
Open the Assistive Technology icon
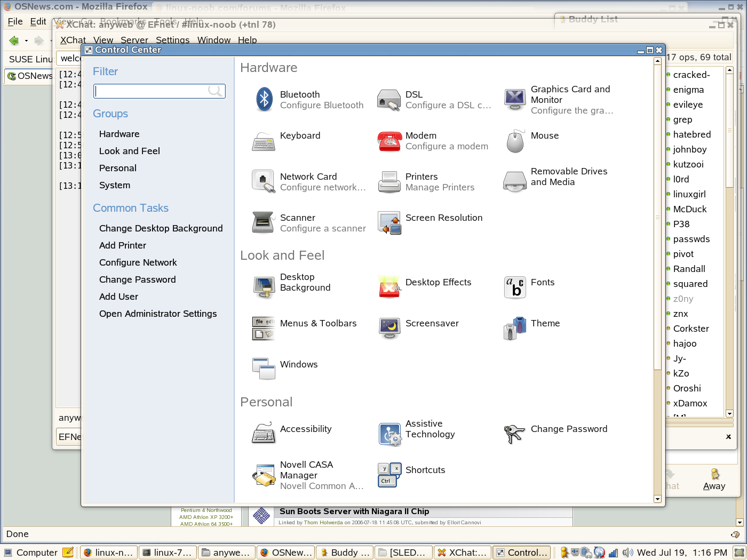pos(389,434)
